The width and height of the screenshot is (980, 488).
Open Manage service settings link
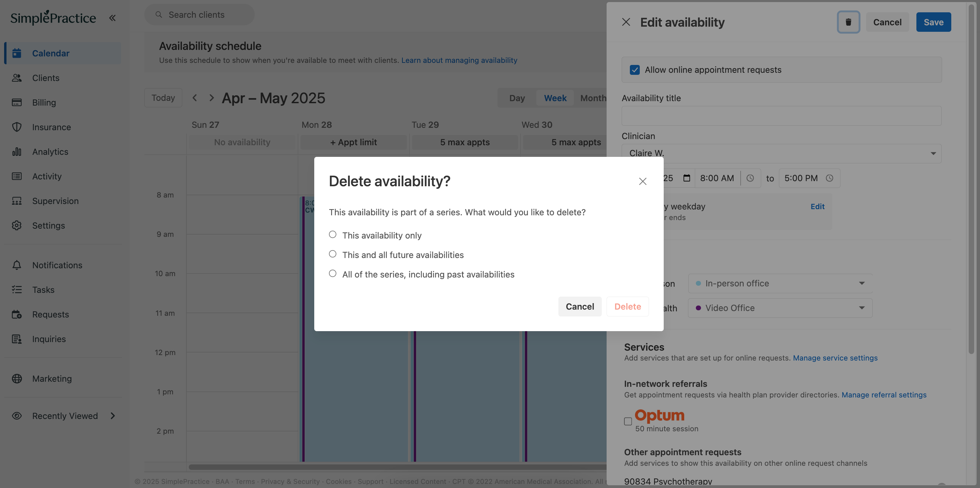835,358
